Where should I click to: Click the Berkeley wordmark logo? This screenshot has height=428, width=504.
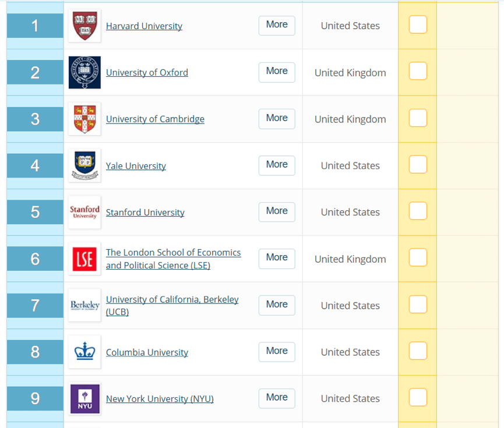pos(84,305)
